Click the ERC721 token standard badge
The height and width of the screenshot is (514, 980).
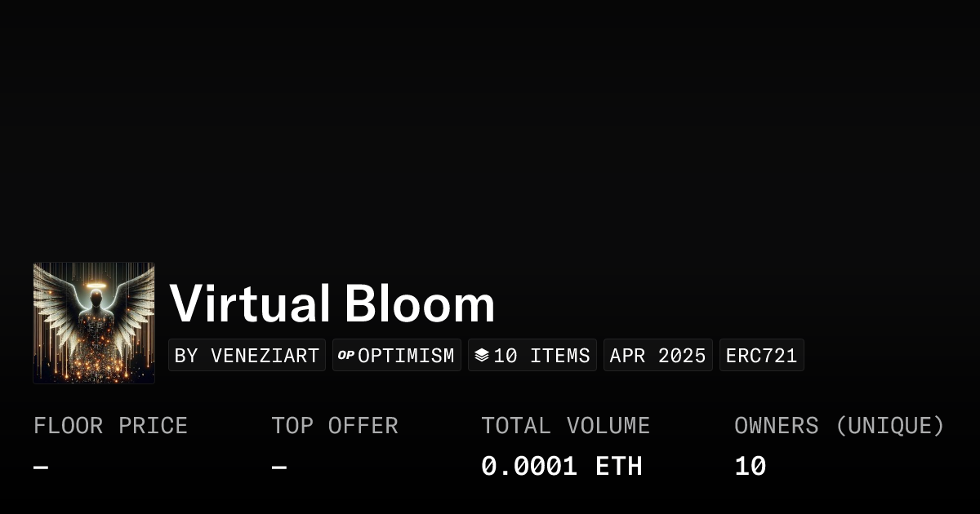tap(761, 356)
